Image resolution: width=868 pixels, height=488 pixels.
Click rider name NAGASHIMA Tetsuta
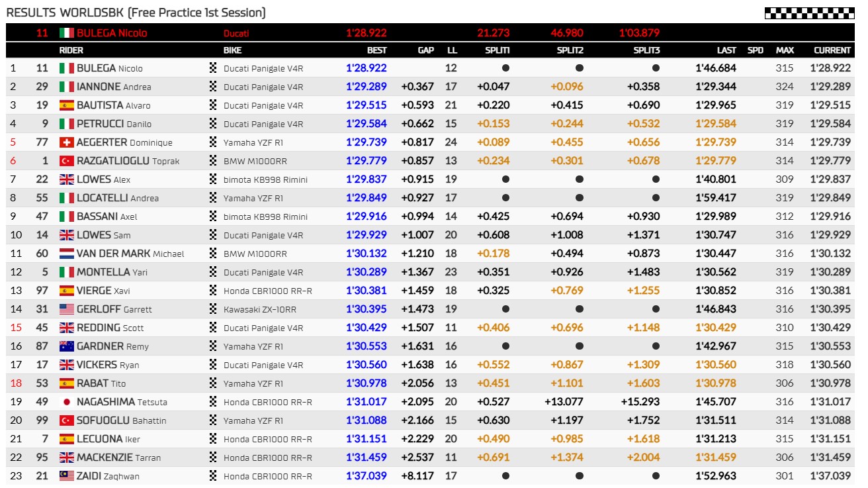[x=122, y=402]
